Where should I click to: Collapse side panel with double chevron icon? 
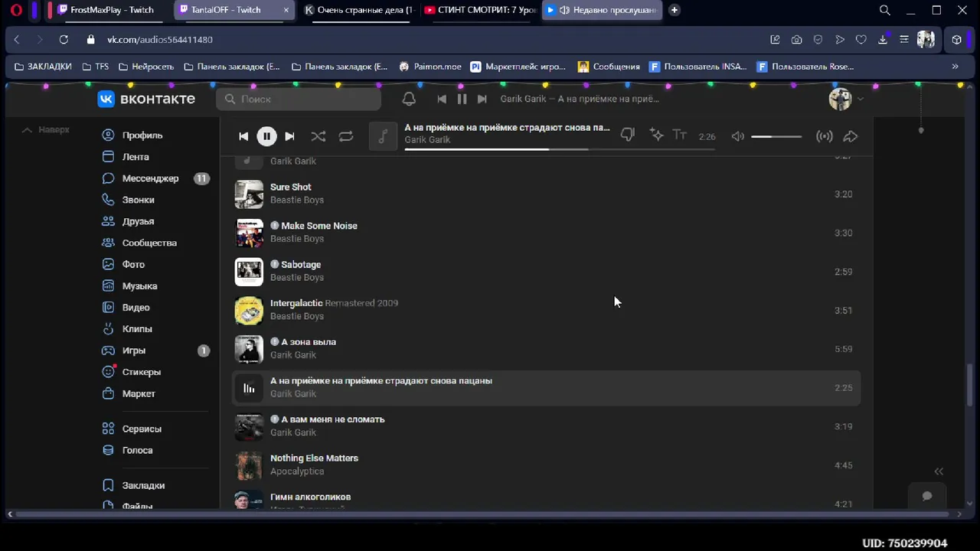point(939,471)
